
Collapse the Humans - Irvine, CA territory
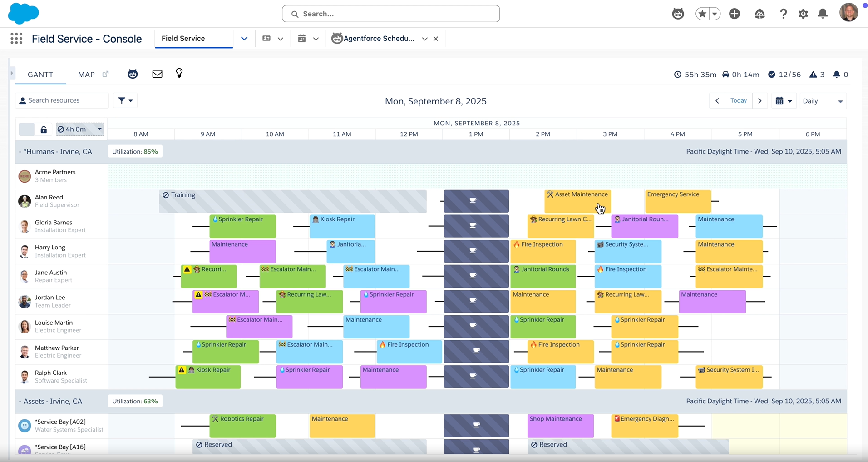[x=20, y=152]
